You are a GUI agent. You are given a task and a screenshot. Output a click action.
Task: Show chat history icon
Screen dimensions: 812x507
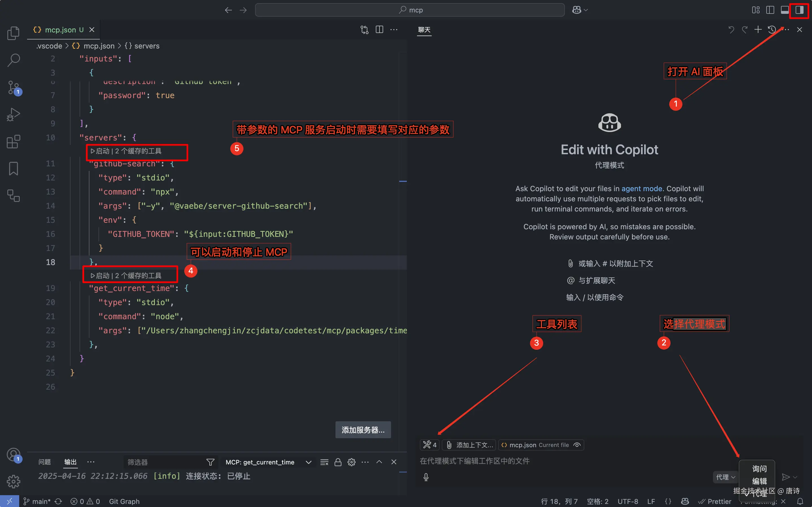point(771,30)
